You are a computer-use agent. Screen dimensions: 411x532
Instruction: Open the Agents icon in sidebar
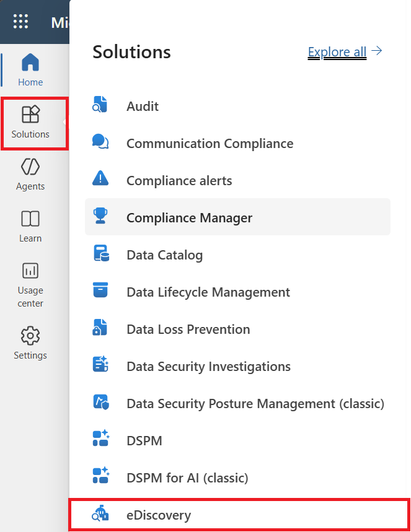click(30, 167)
